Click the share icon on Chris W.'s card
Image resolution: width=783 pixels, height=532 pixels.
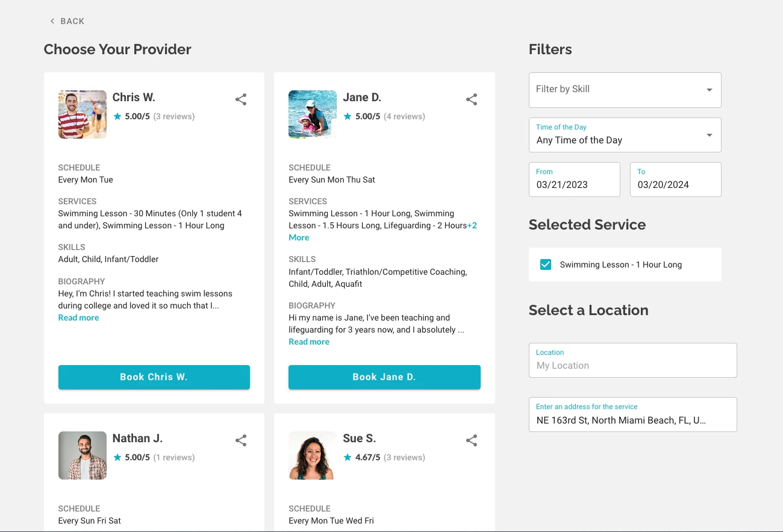241,99
